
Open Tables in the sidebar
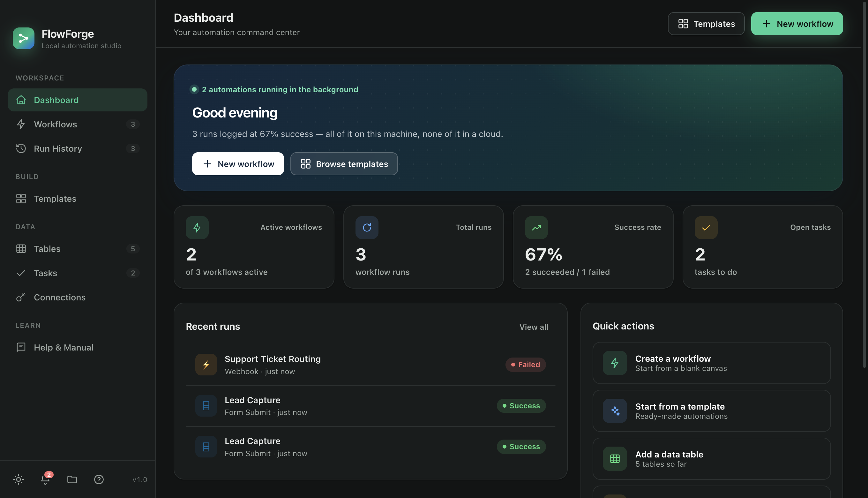77,249
